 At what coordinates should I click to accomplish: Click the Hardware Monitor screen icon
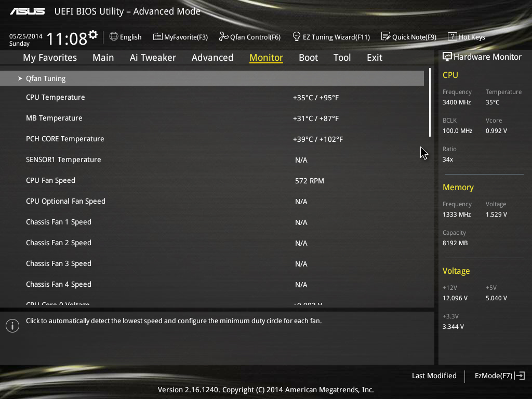pyautogui.click(x=447, y=57)
